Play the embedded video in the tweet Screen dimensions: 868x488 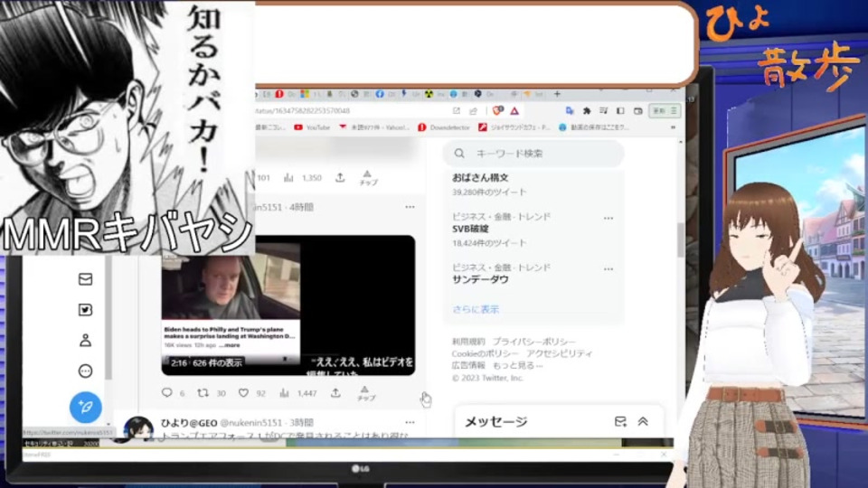pyautogui.click(x=288, y=305)
